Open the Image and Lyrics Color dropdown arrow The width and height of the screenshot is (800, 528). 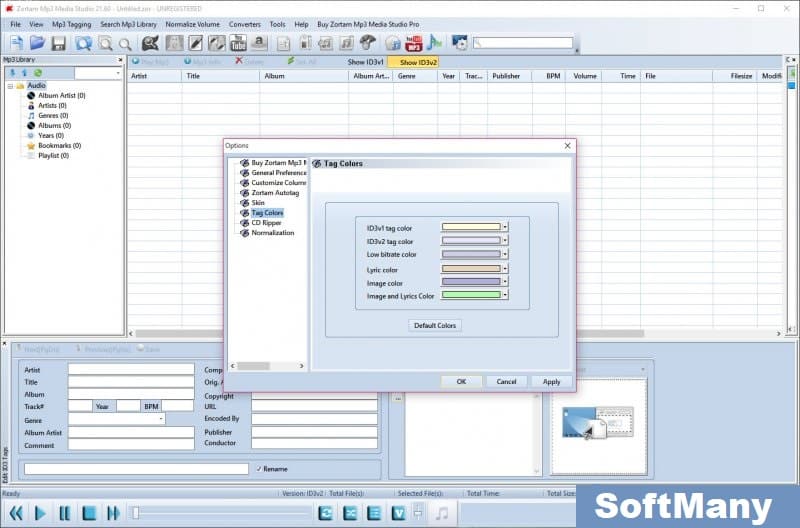click(x=505, y=294)
